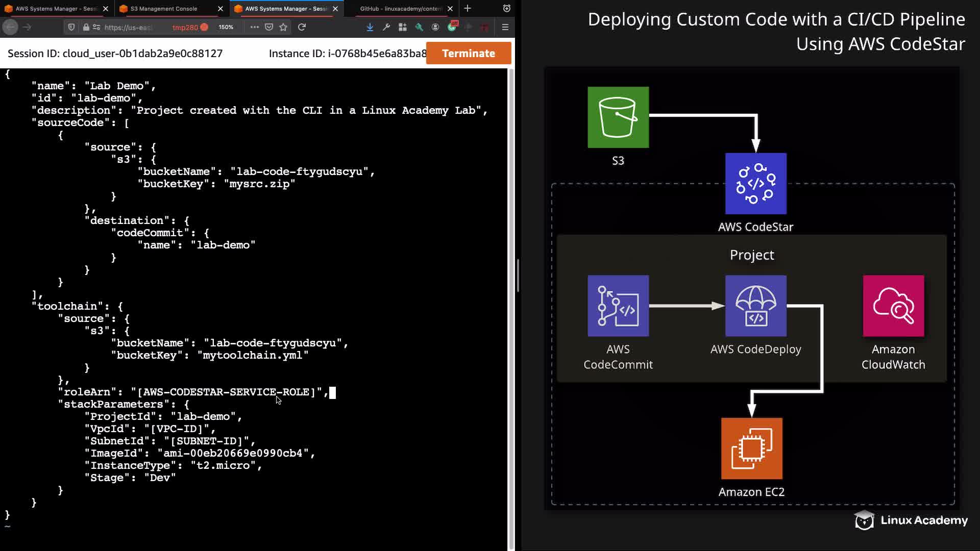
Task: Bookmark page with star icon
Action: point(283,27)
